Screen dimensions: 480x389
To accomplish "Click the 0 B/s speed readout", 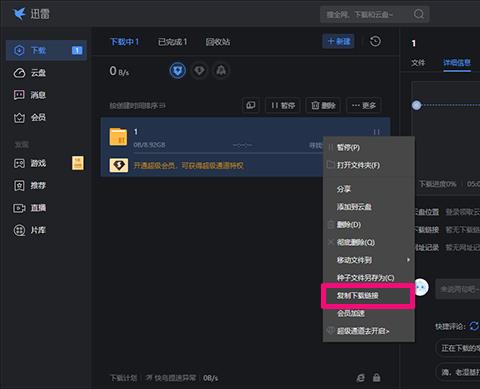I will point(119,71).
